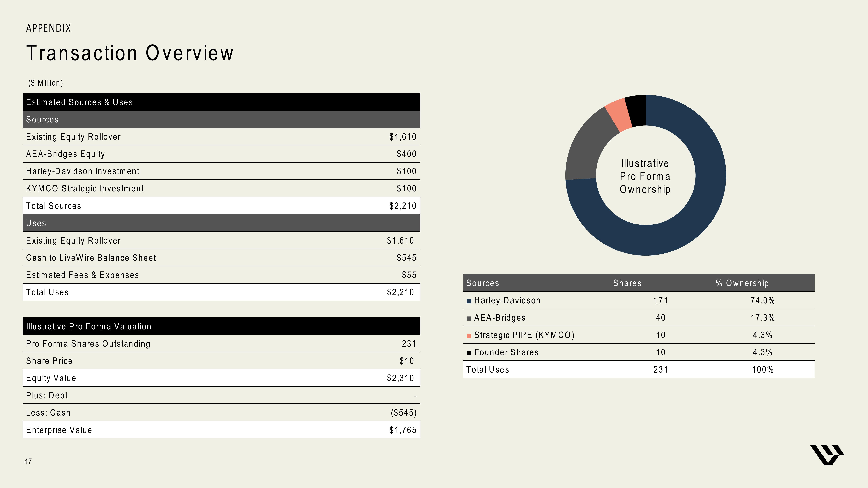Click 'KYMCO Strategic Investment' row label
Image resolution: width=868 pixels, height=488 pixels.
point(85,189)
